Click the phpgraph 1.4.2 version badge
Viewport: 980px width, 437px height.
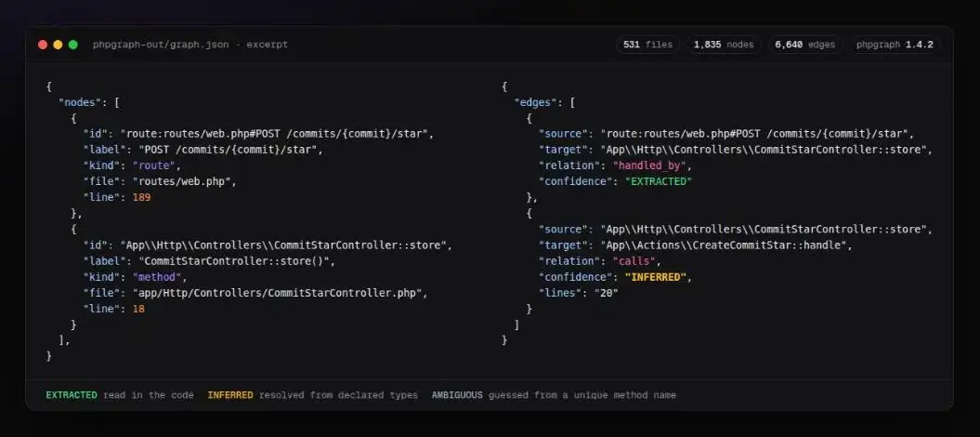point(895,45)
